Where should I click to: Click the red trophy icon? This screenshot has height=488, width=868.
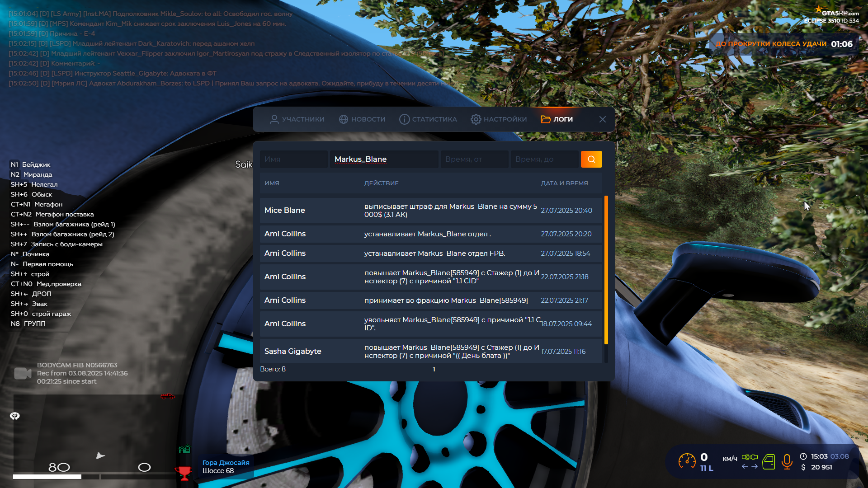[x=184, y=473]
